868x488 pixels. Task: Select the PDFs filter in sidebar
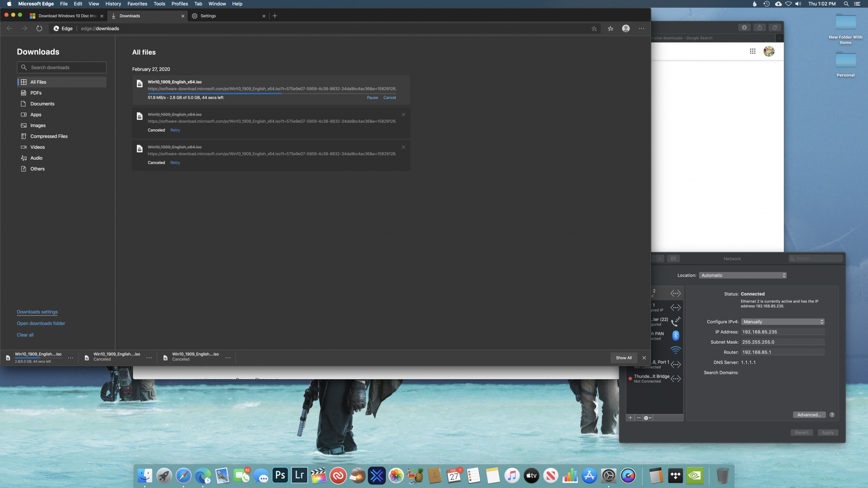62,93
